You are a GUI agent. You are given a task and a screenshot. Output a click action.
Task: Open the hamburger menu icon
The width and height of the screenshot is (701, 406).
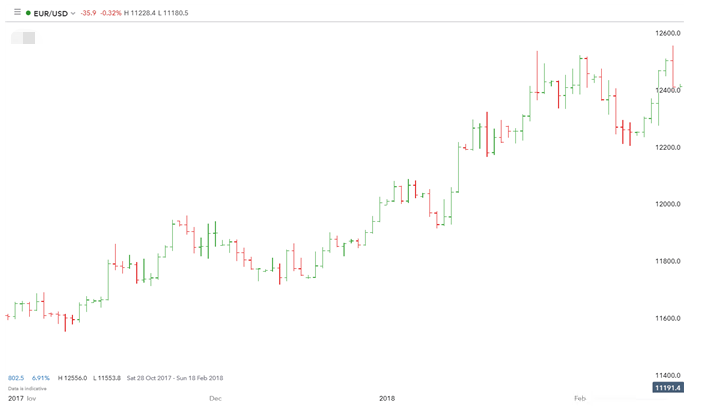pos(17,11)
